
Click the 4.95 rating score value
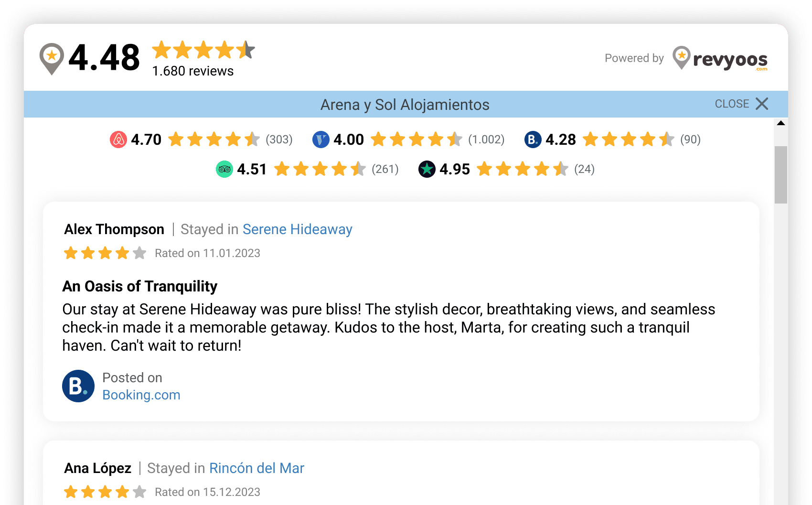tap(454, 169)
